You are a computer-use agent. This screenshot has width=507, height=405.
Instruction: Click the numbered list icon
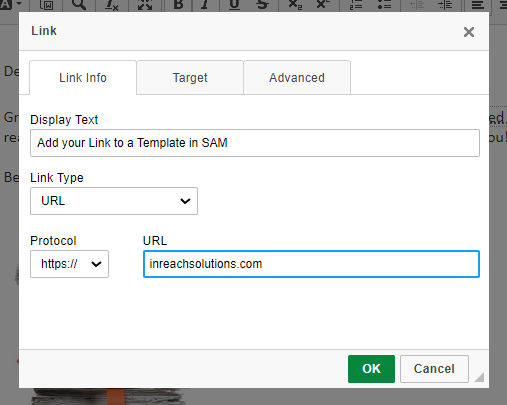(356, 4)
